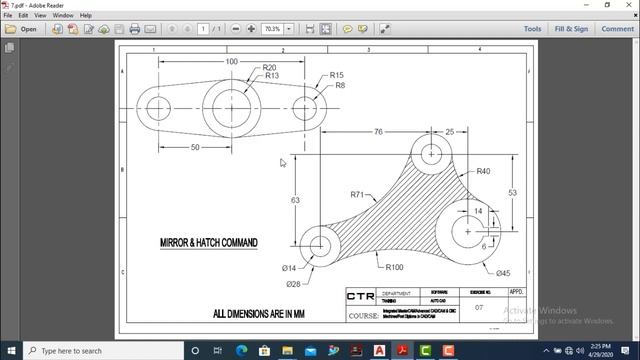Close the document with small X
Screen dimensions: 640x360
tap(635, 16)
